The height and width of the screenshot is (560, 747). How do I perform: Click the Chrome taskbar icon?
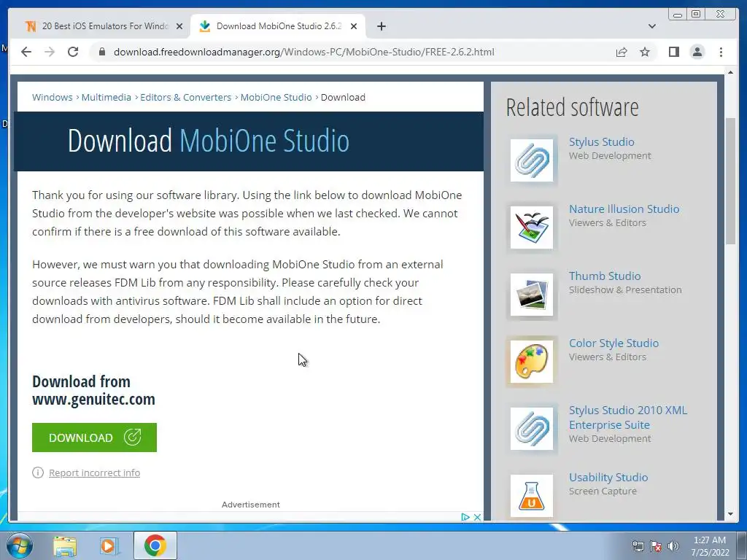(x=155, y=545)
